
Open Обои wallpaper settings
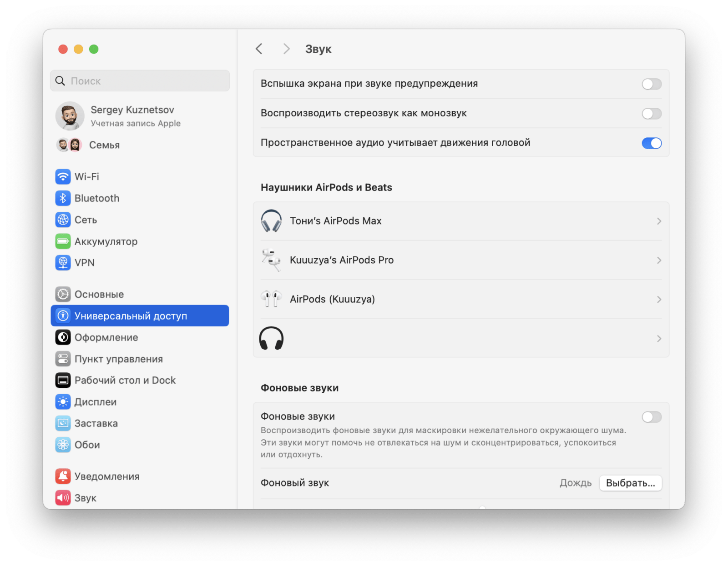(x=140, y=445)
